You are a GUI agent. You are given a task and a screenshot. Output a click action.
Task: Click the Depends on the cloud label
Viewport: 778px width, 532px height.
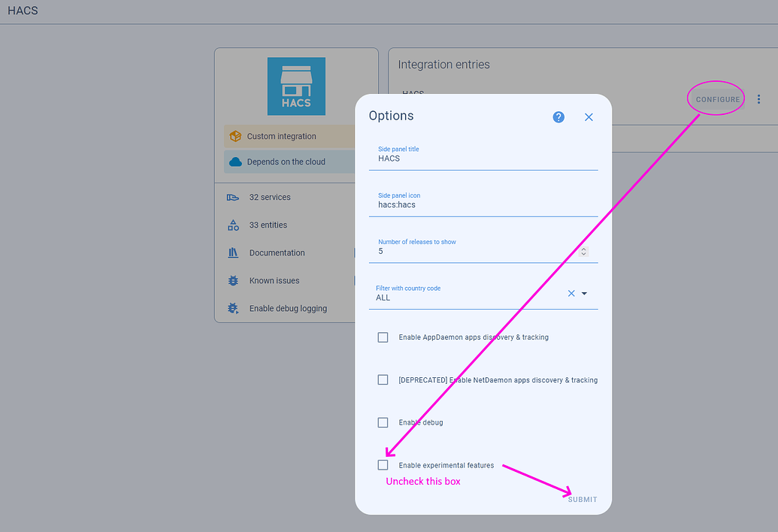286,162
